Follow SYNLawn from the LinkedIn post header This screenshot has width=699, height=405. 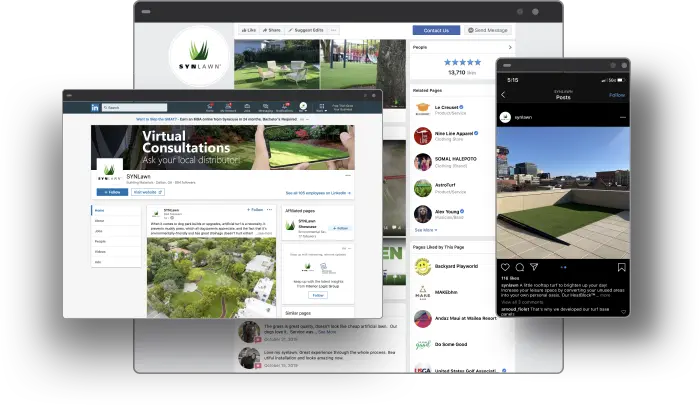[255, 210]
